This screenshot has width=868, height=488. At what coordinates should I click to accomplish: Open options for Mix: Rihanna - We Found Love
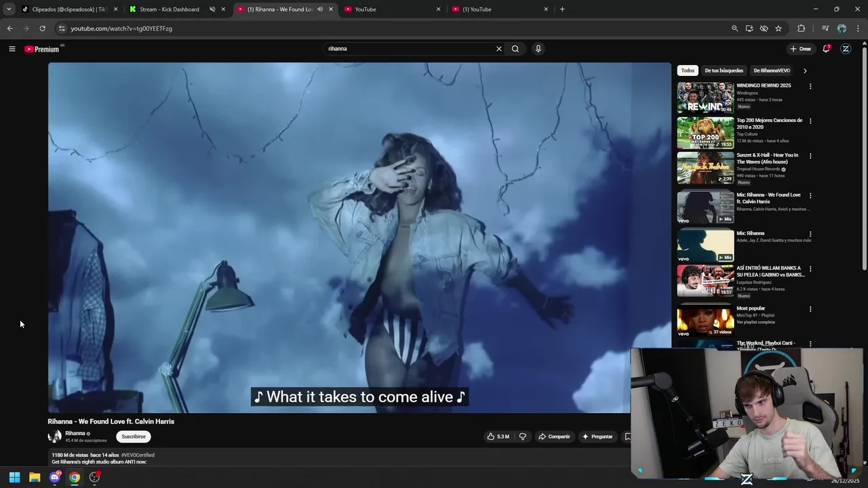pos(810,196)
